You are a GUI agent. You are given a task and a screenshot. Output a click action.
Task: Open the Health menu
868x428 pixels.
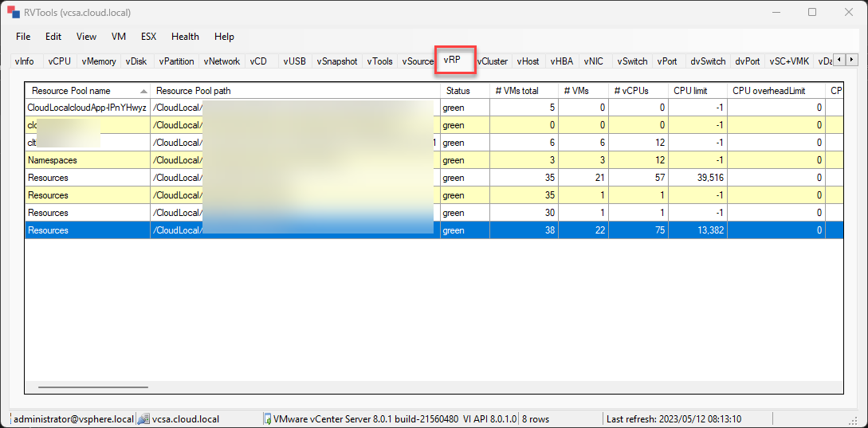click(185, 37)
